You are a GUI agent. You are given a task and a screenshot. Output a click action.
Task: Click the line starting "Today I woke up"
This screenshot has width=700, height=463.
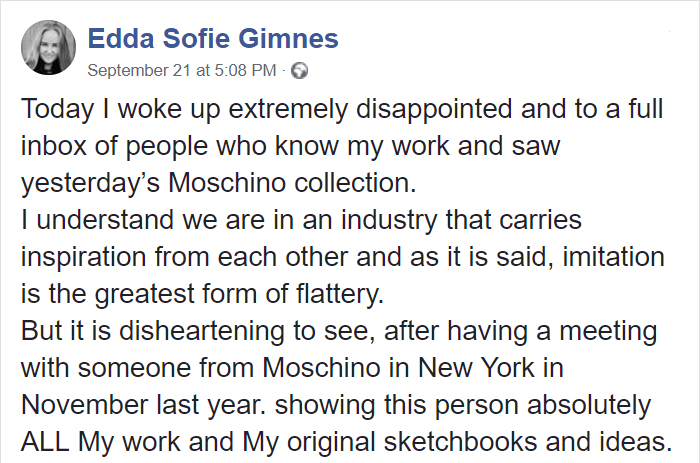click(342, 108)
